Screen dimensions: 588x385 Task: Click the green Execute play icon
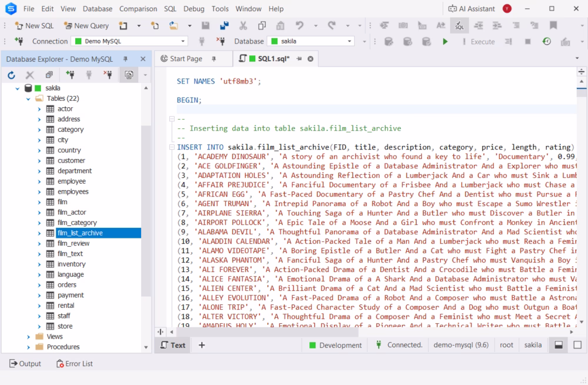[445, 41]
